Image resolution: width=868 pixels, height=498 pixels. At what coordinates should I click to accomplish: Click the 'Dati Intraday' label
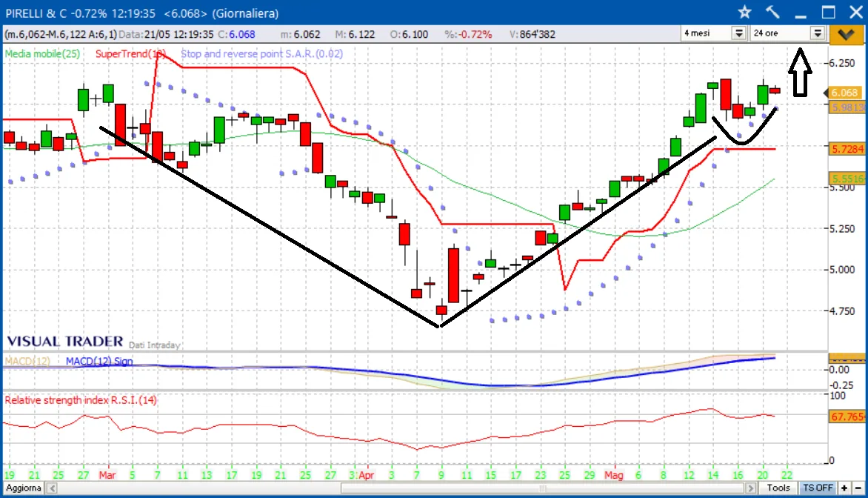(x=155, y=345)
